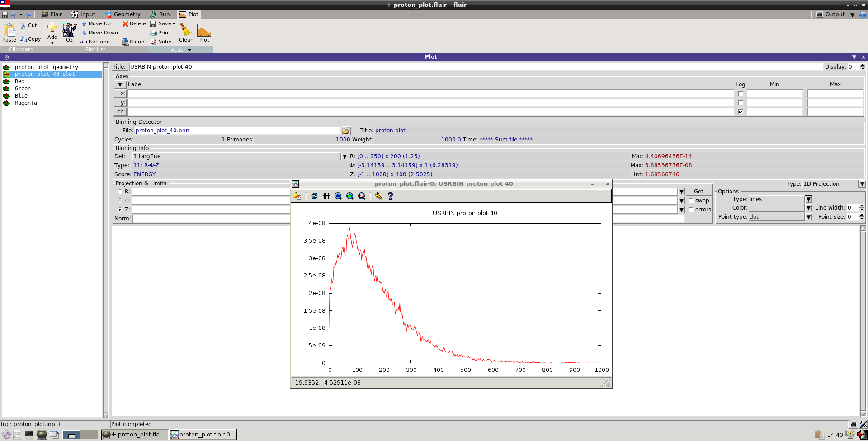The image size is (868, 441).
Task: Open the Options line Type dropdown
Action: click(x=808, y=199)
